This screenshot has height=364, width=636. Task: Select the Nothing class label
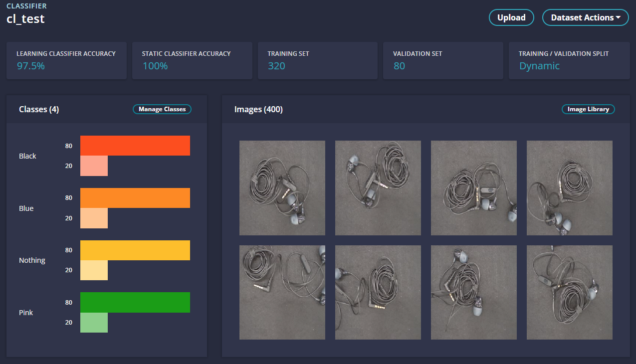pos(32,260)
